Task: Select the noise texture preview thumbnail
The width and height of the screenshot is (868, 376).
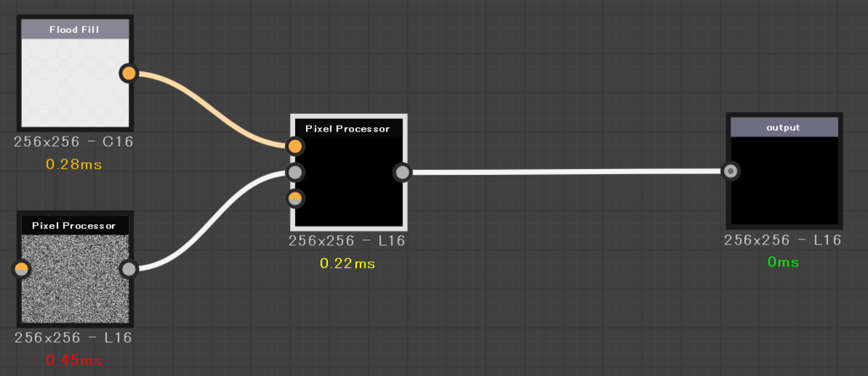Action: (x=75, y=279)
